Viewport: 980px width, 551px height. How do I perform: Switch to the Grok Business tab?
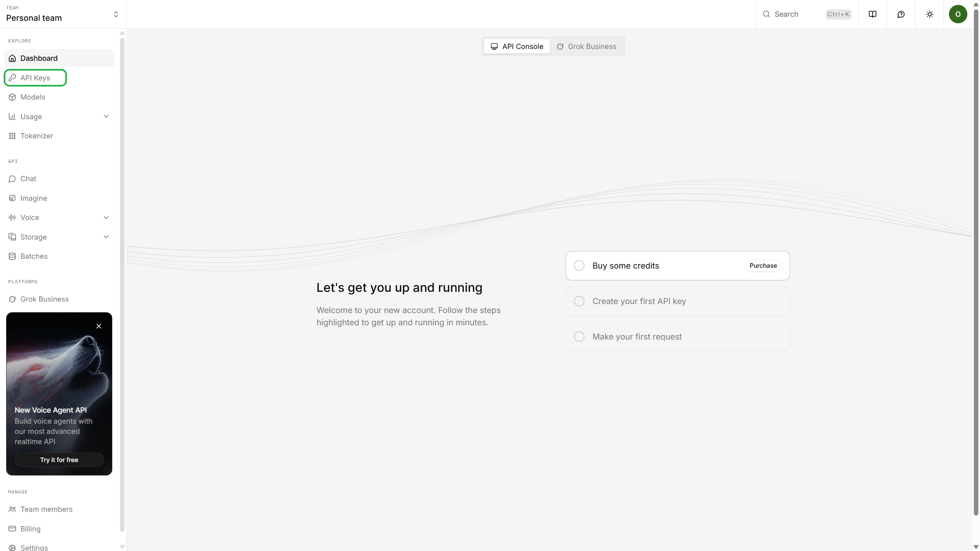click(x=587, y=46)
